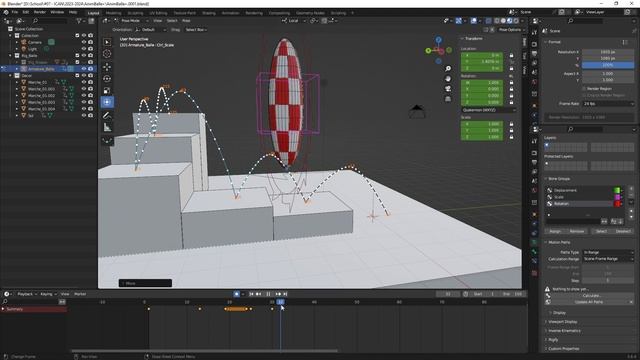Image resolution: width=640 pixels, height=360 pixels.
Task: Hide Armature_Balle with its eye icon
Action: point(84,69)
